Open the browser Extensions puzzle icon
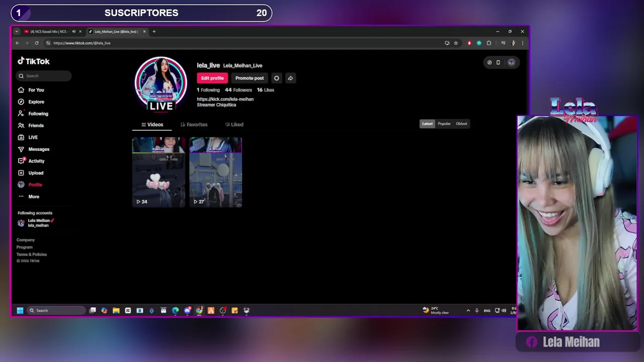Viewport: 644px width, 362px height. coord(489,43)
